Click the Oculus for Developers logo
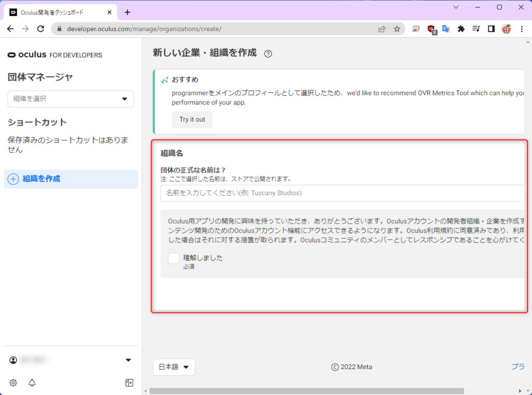Screen dimensions: 532x395 click(55, 55)
